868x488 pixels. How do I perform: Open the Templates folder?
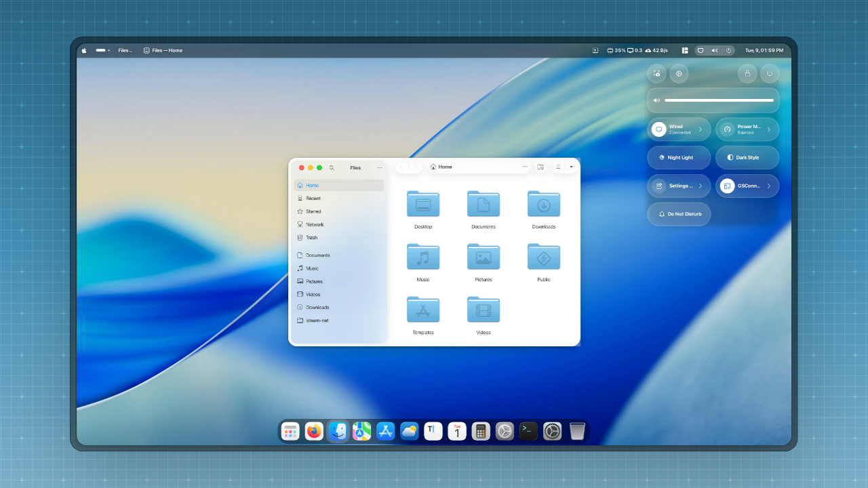[423, 310]
